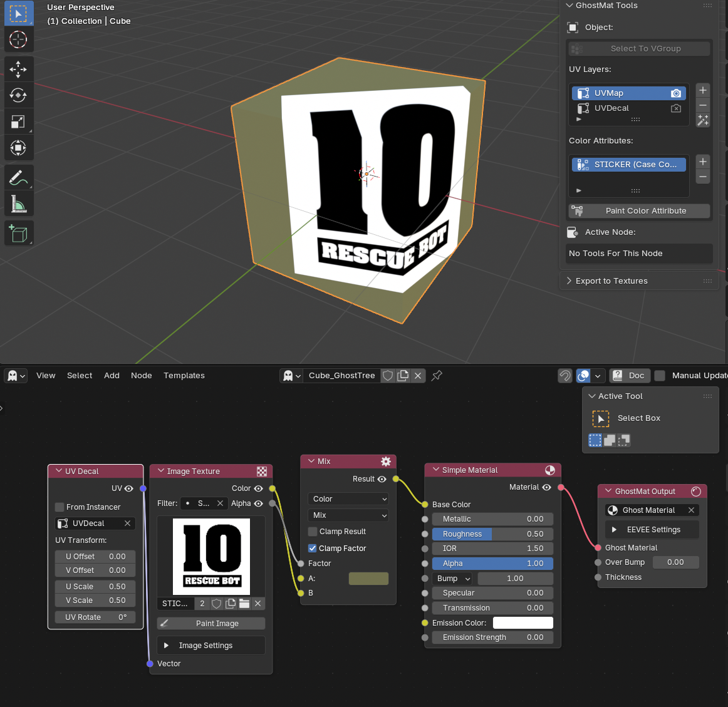Screen dimensions: 728x707
Task: Add a new UV layer with plus
Action: [x=703, y=90]
